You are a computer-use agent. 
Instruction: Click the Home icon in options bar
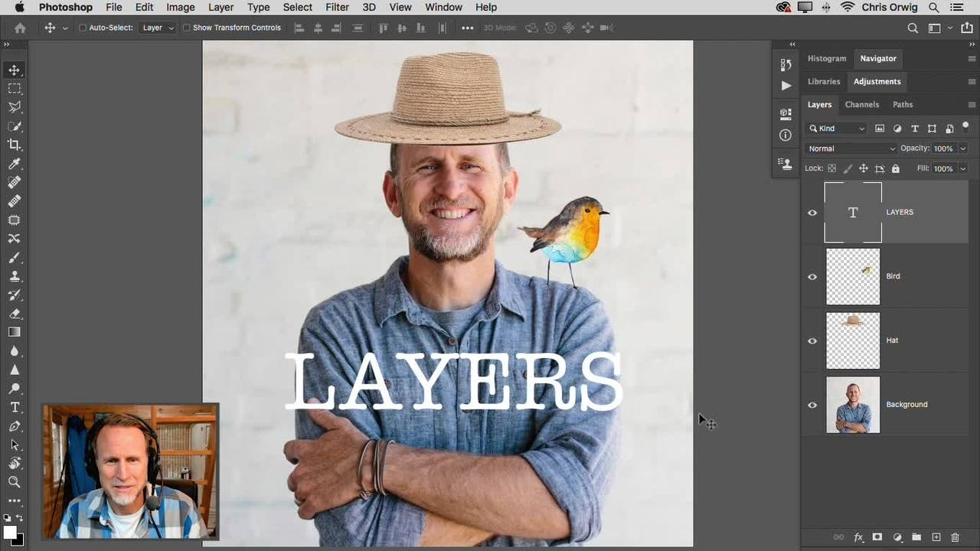(x=20, y=28)
